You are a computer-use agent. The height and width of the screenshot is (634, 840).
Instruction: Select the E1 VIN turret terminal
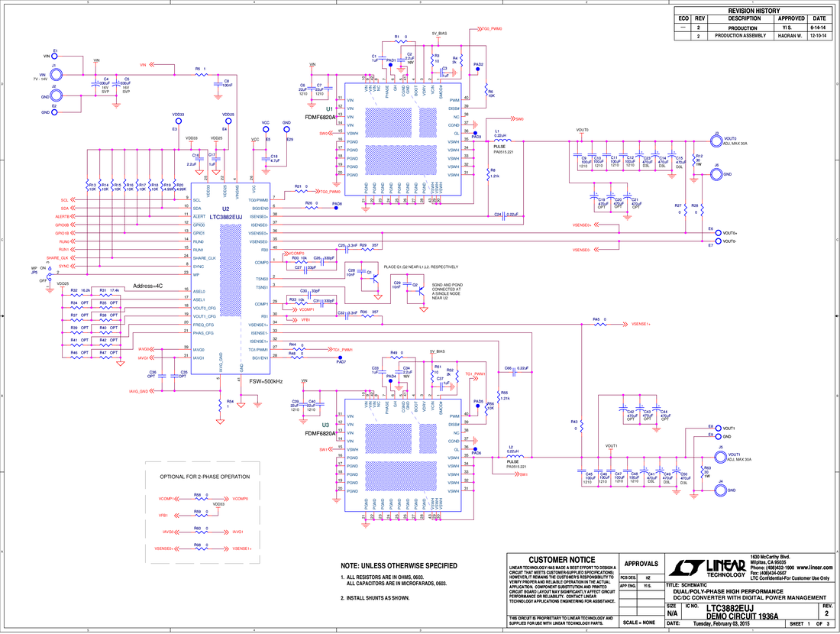click(54, 56)
